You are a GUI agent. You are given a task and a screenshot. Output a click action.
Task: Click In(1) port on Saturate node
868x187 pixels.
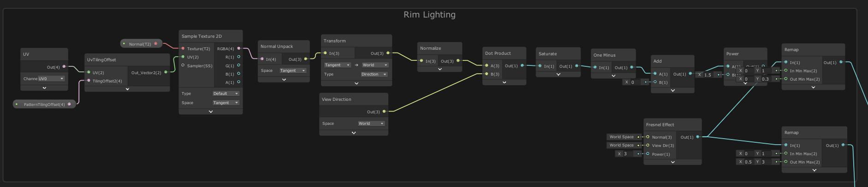(540, 66)
